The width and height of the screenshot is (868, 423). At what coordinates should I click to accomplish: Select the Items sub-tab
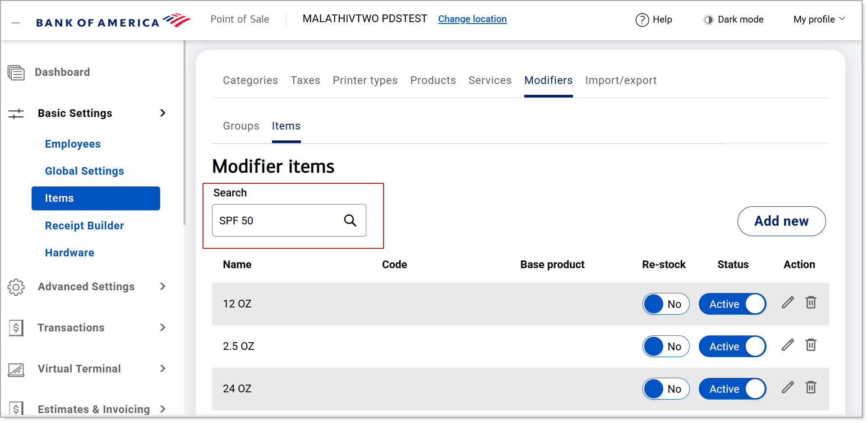(286, 126)
